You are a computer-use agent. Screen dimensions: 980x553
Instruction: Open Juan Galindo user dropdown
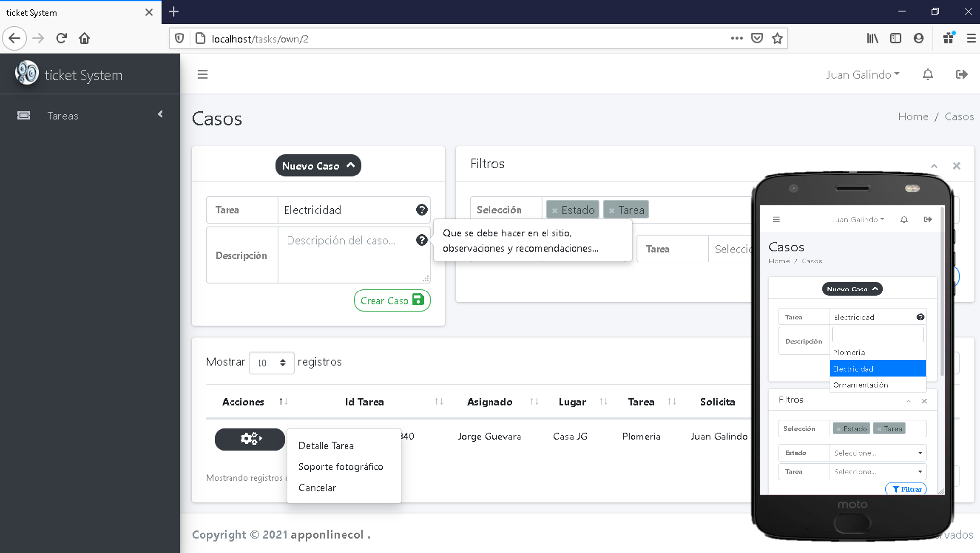coord(863,74)
